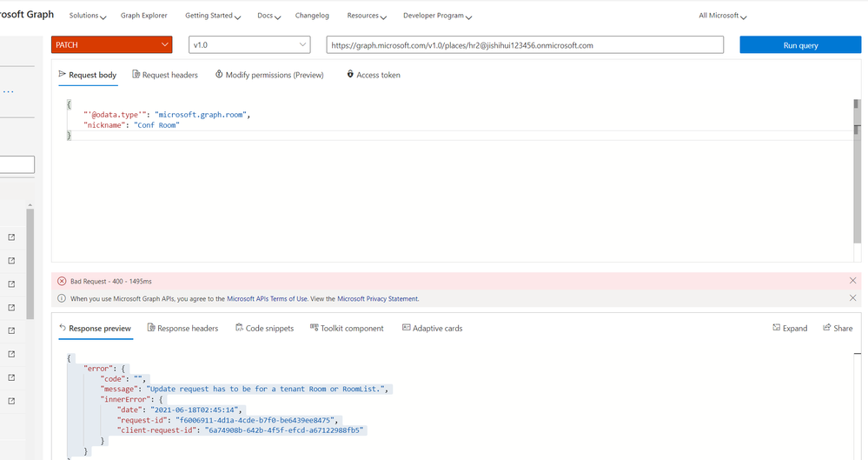The width and height of the screenshot is (868, 460).
Task: Open the PATCH HTTP method dropdown
Action: pos(111,45)
